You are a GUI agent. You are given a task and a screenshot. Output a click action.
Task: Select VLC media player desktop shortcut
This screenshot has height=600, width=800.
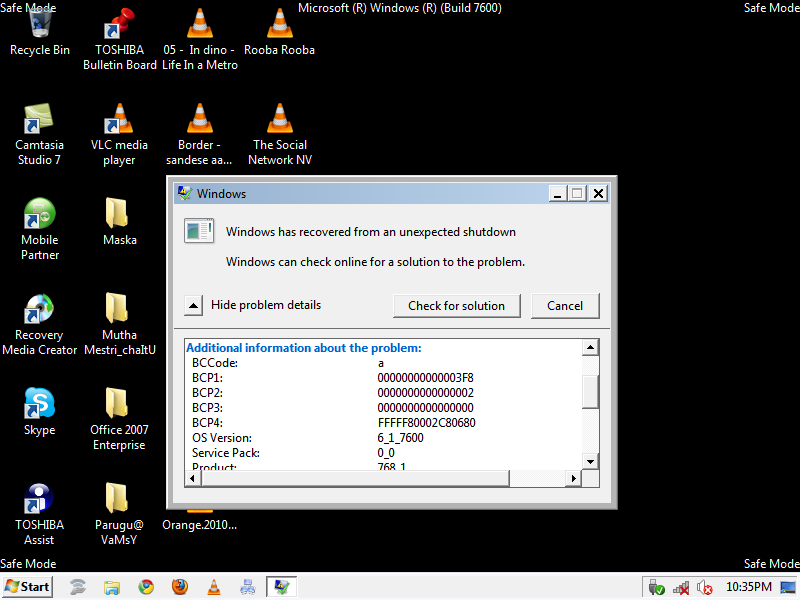pos(119,134)
